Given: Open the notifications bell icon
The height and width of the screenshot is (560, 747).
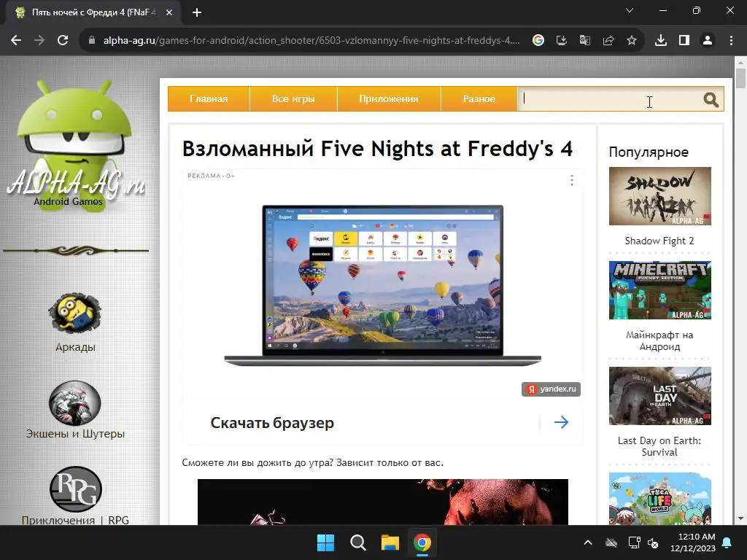Looking at the screenshot, I should click(x=727, y=542).
